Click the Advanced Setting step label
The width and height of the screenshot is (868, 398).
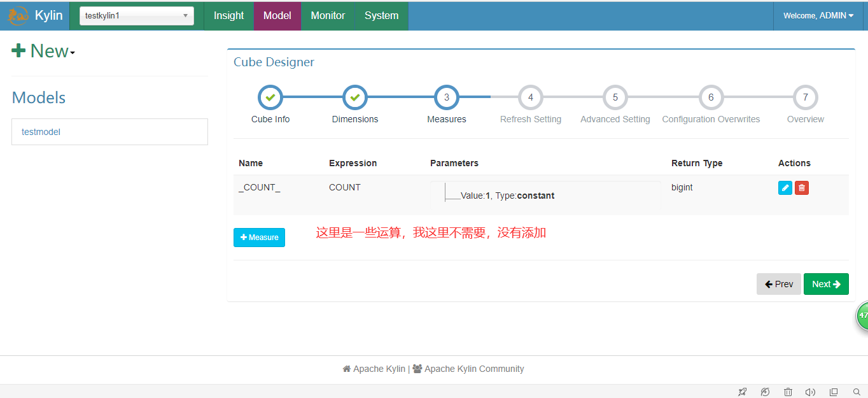coord(615,119)
